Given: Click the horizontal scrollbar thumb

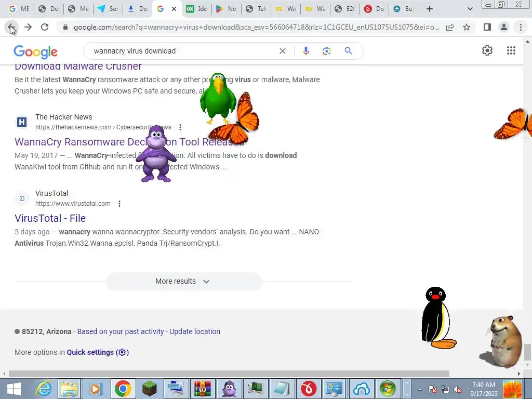Looking at the screenshot, I should [x=229, y=374].
